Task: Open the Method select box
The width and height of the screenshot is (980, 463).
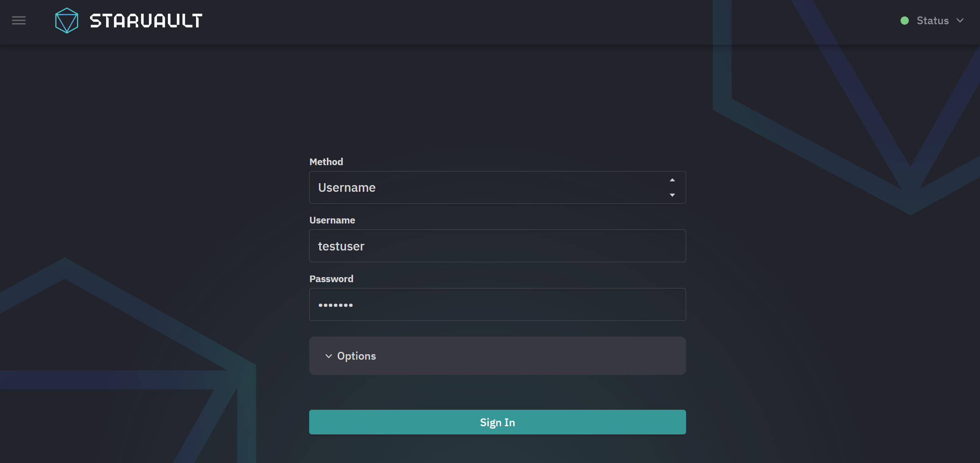Action: pyautogui.click(x=497, y=187)
